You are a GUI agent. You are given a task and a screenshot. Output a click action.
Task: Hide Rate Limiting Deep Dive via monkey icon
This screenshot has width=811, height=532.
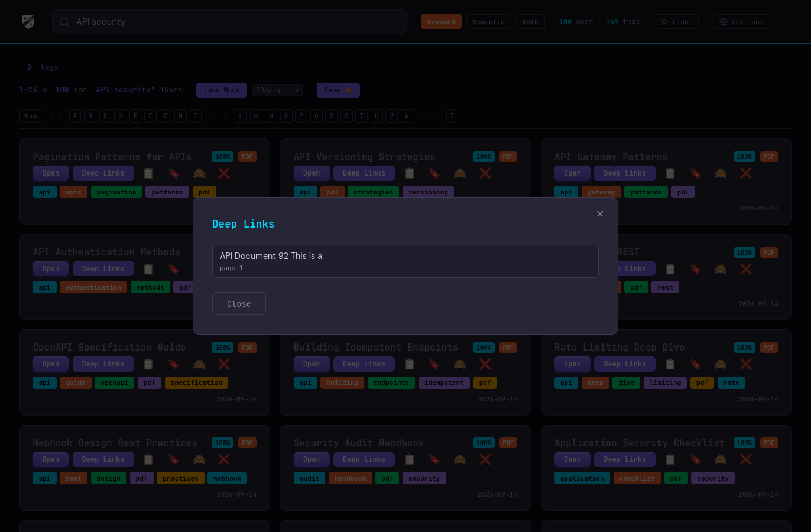coord(721,364)
